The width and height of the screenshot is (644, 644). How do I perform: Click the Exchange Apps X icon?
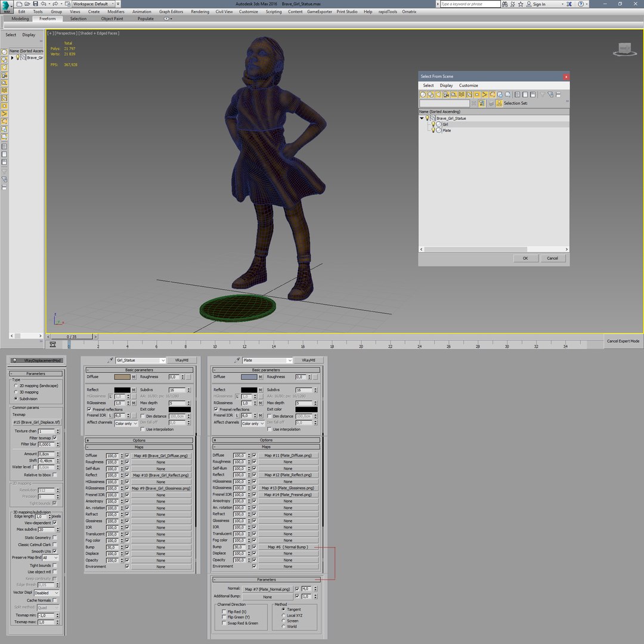pos(569,4)
